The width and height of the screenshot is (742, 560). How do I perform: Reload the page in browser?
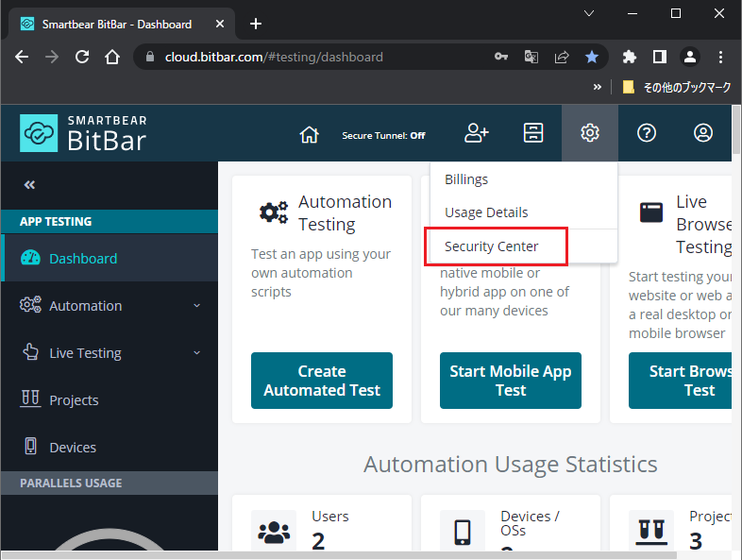82,58
